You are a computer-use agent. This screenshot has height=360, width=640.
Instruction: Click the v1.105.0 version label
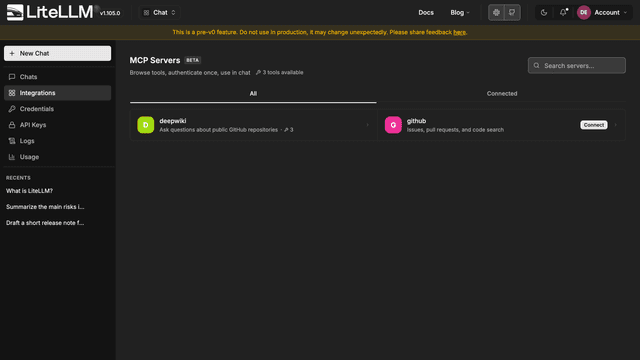click(x=110, y=13)
